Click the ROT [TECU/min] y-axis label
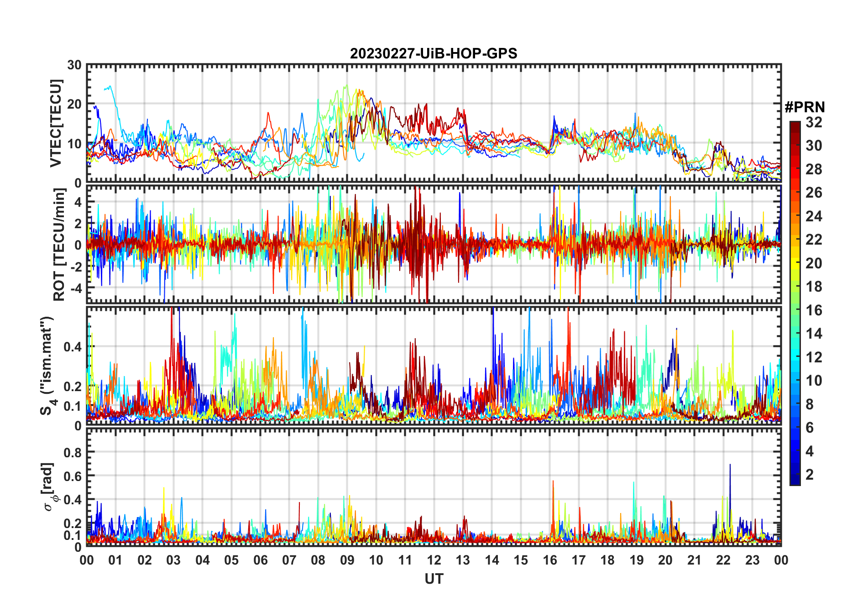 pyautogui.click(x=59, y=245)
